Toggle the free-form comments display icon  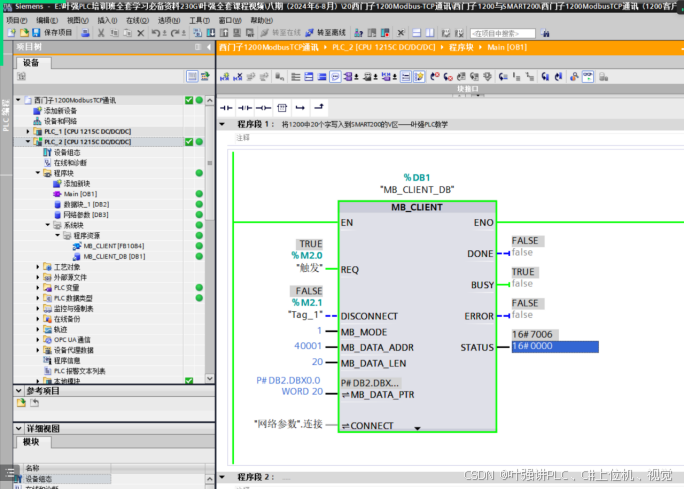click(335, 77)
